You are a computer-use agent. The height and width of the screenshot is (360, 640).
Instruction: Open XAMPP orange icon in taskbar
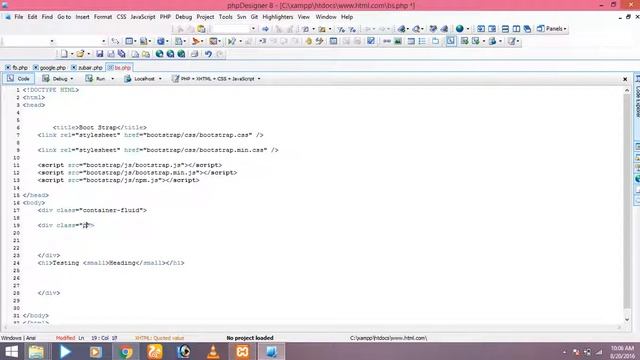242,351
